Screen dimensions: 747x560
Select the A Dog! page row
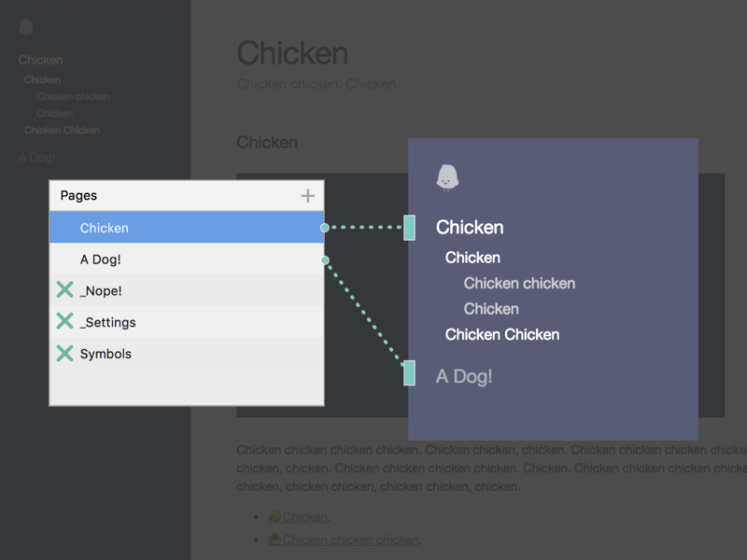pos(187,259)
